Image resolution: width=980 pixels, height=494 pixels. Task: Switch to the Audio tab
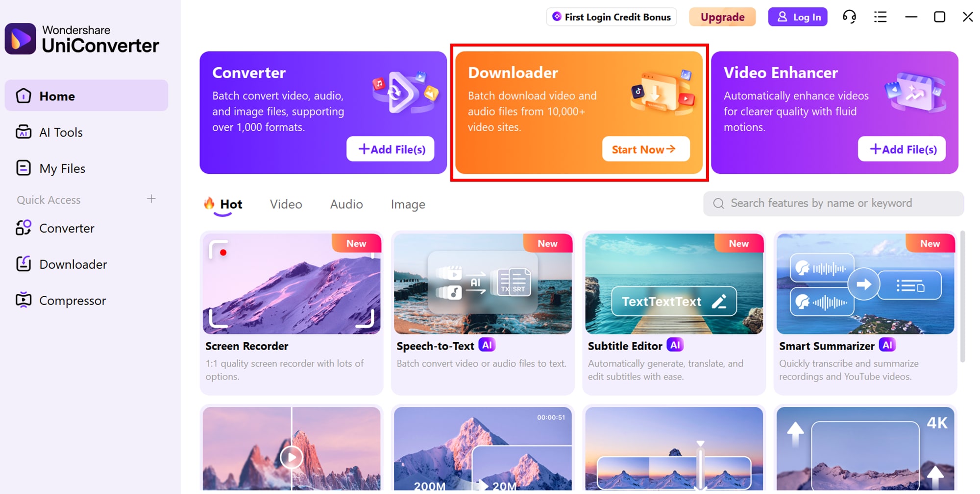click(x=346, y=204)
